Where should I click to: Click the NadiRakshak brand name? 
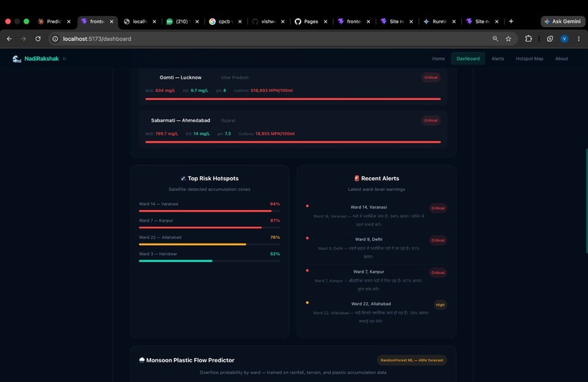42,58
